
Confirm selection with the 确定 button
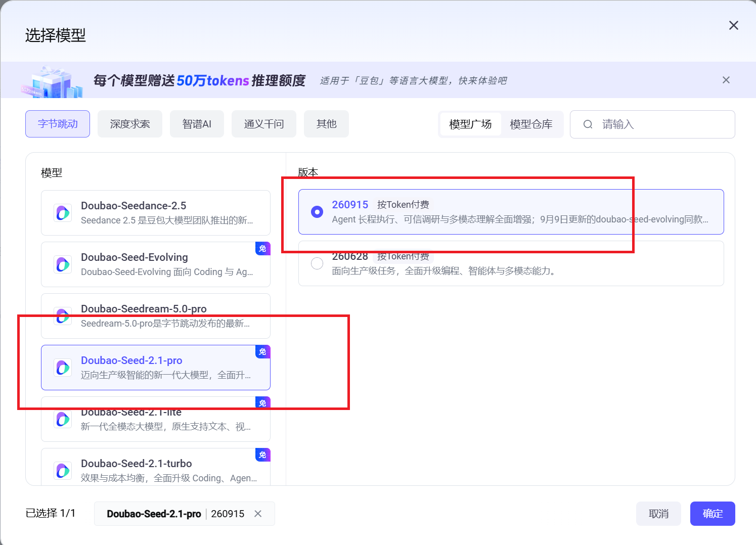713,514
